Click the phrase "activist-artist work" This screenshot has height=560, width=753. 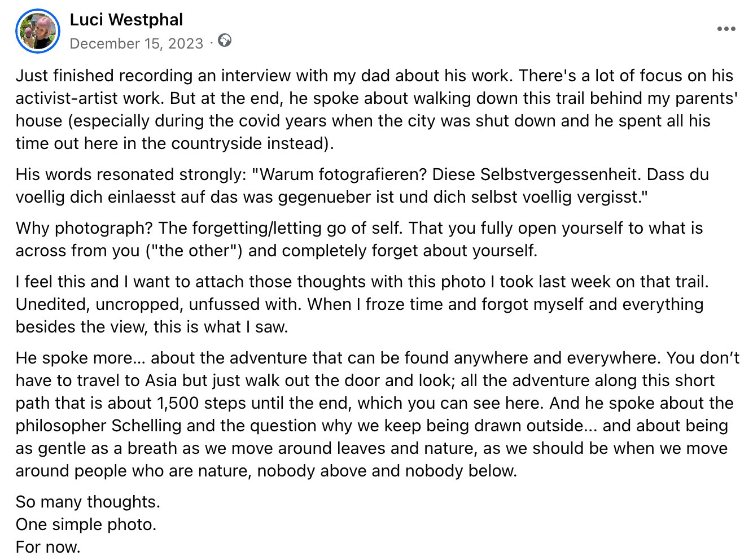coord(87,98)
